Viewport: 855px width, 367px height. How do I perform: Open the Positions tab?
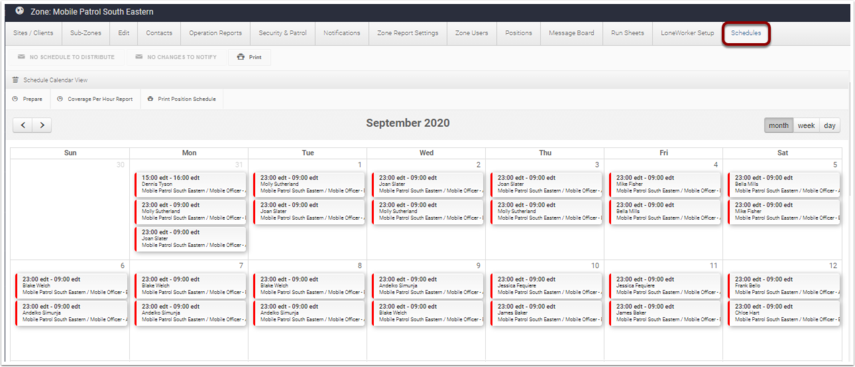pyautogui.click(x=519, y=33)
